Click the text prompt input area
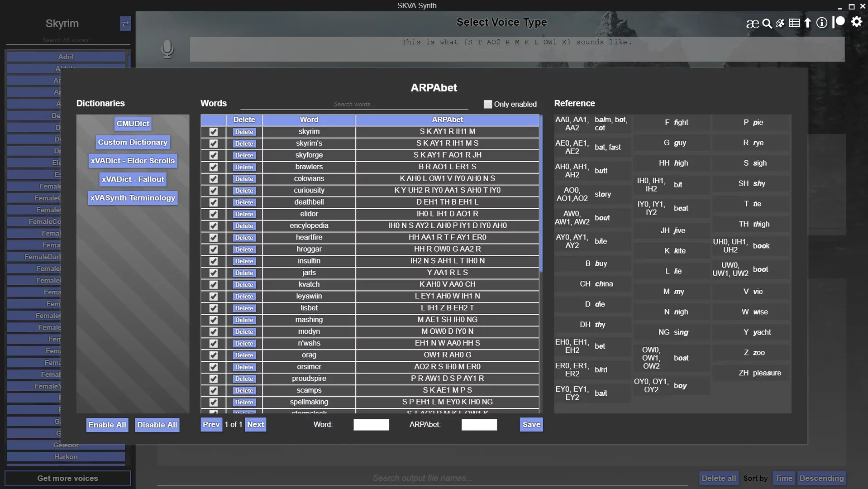 (517, 49)
